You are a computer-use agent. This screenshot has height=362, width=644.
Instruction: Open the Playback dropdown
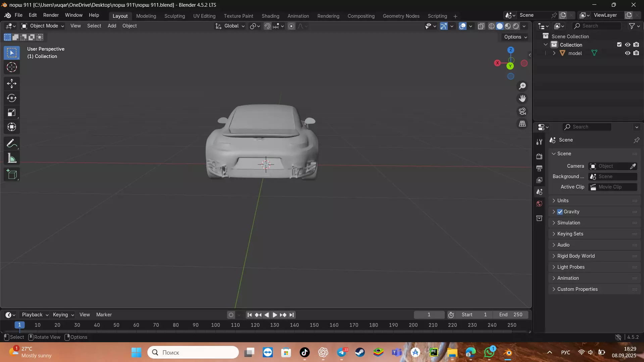pyautogui.click(x=35, y=315)
